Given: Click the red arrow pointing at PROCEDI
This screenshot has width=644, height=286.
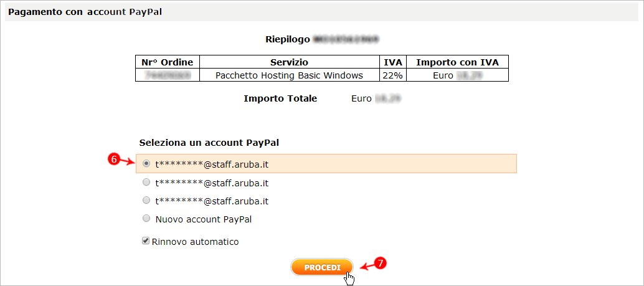Looking at the screenshot, I should 367,267.
